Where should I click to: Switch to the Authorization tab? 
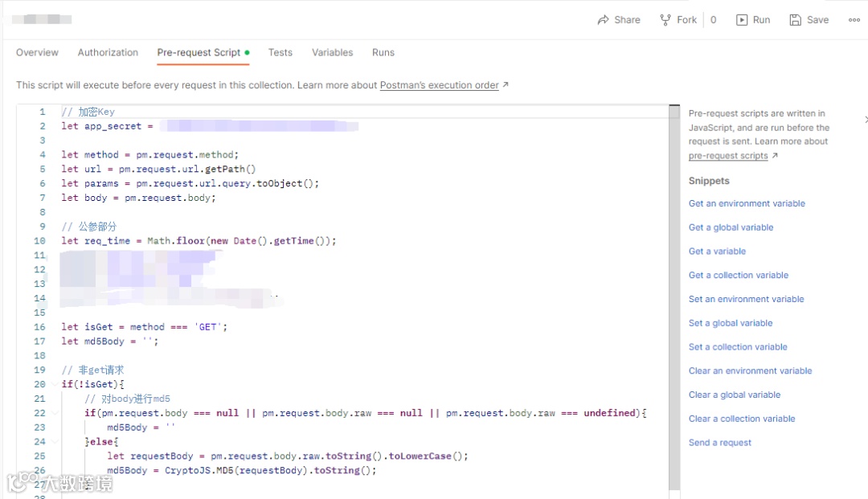click(x=108, y=52)
